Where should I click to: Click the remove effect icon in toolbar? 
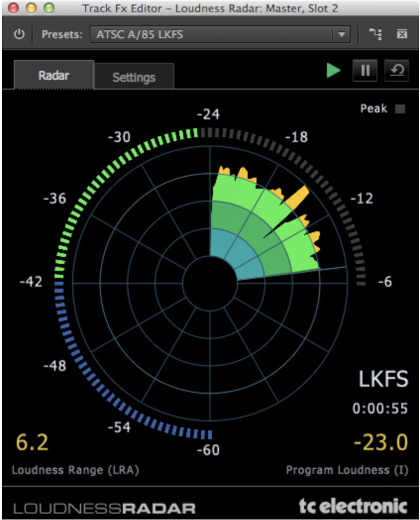402,34
